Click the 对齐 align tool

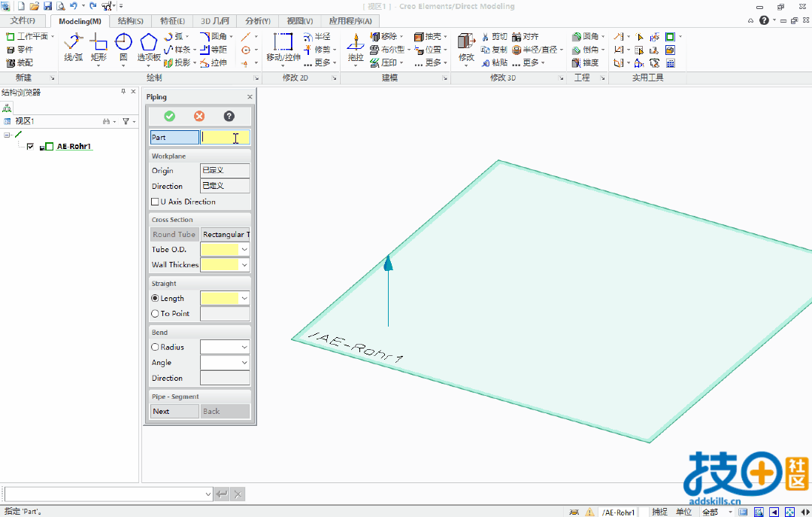526,36
